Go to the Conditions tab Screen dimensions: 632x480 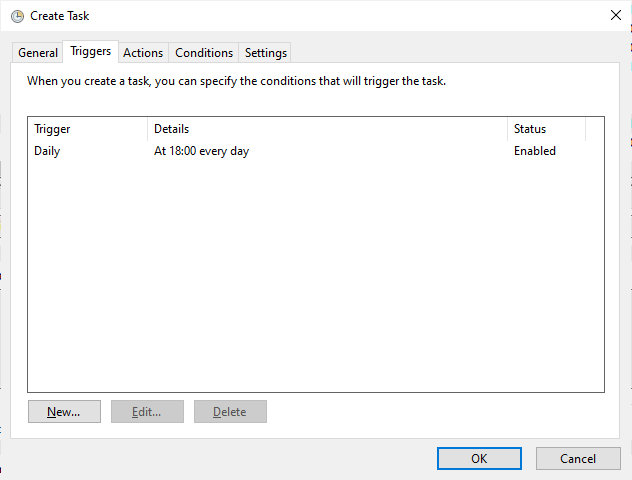[204, 53]
